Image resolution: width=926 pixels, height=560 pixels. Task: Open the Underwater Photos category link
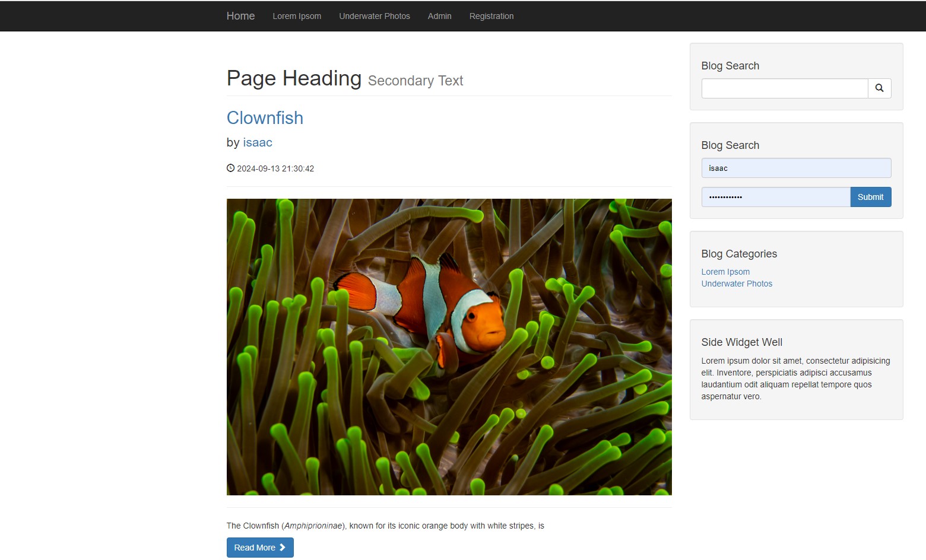coord(737,284)
